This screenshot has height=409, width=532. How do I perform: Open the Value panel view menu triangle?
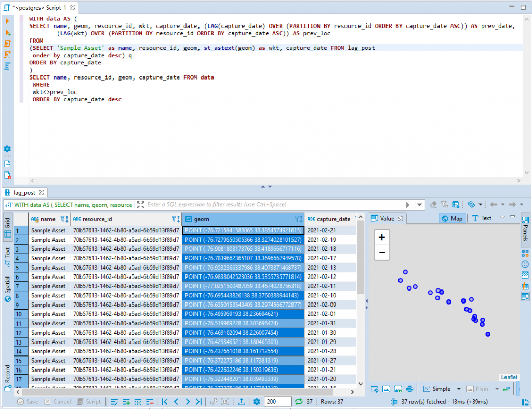pyautogui.click(x=502, y=217)
